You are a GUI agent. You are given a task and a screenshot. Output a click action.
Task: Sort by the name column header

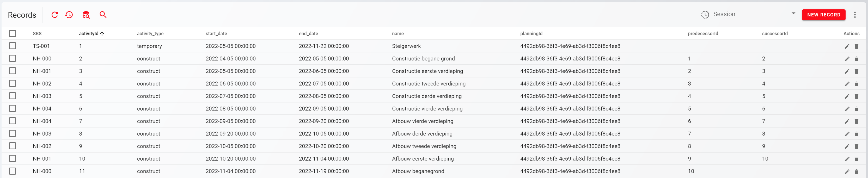(x=398, y=34)
